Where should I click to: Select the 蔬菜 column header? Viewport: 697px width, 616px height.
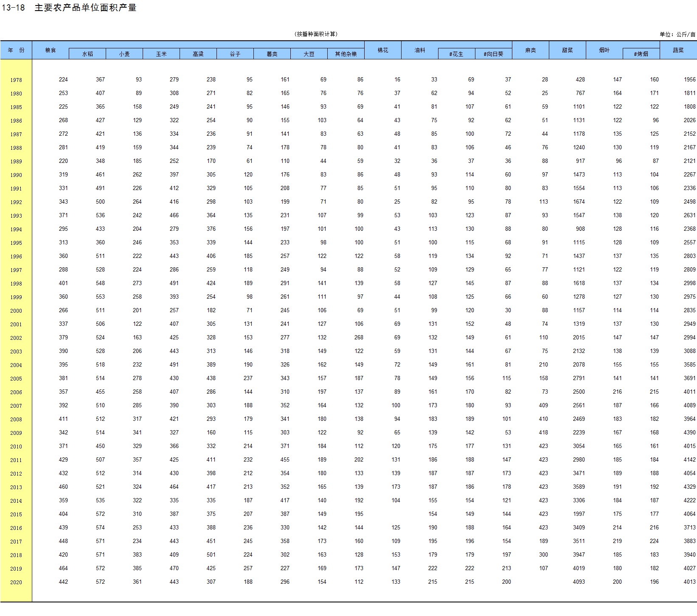tap(678, 50)
